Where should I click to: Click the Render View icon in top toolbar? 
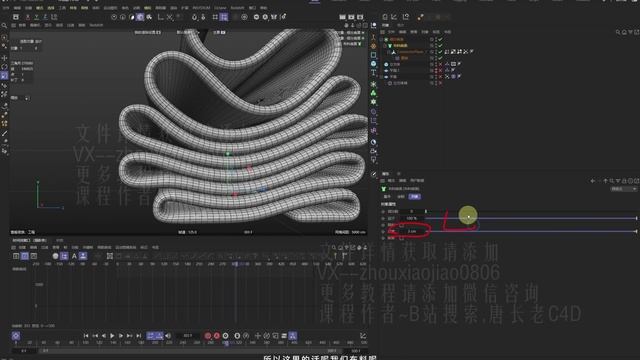click(342, 17)
